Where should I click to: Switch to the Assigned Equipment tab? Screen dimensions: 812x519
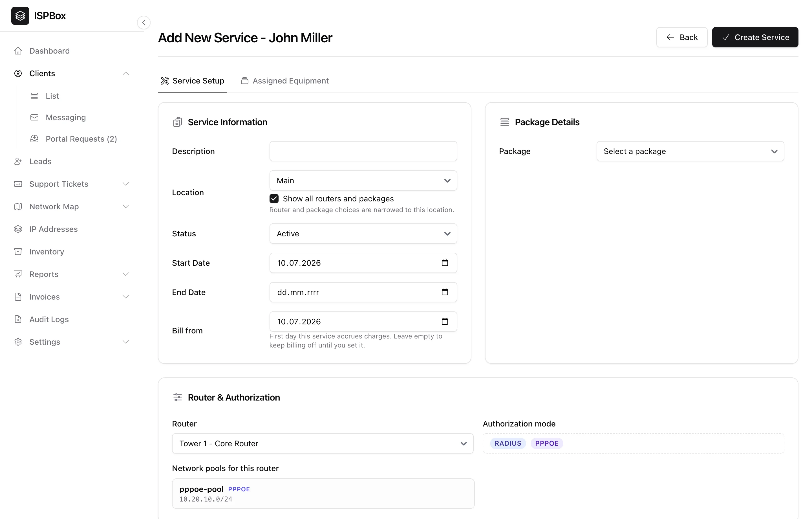click(284, 81)
